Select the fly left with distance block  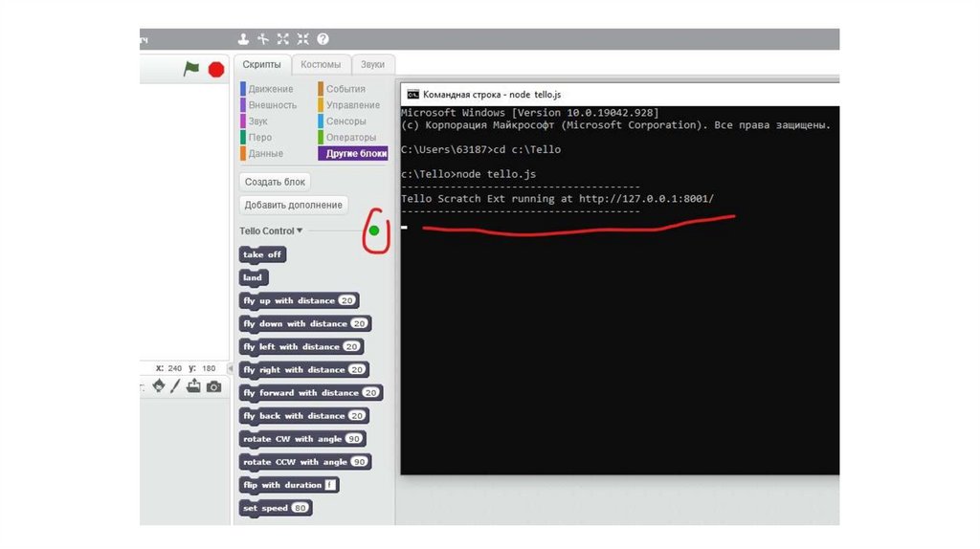(301, 346)
